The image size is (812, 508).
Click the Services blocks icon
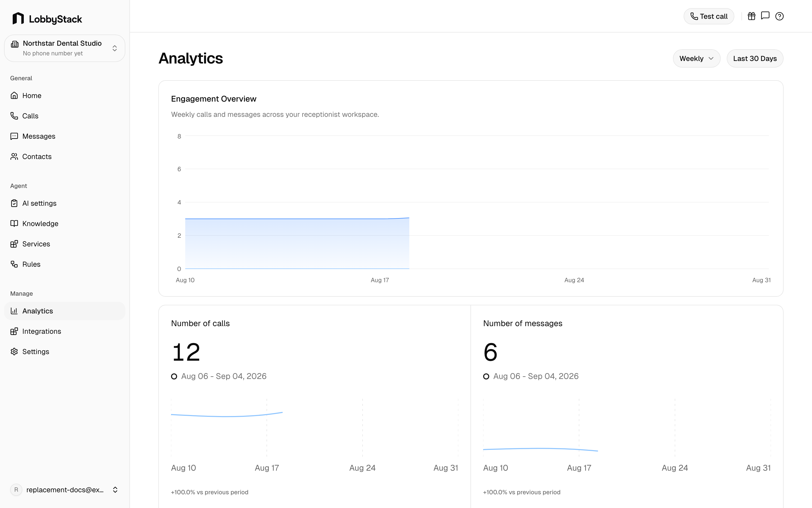pyautogui.click(x=14, y=244)
